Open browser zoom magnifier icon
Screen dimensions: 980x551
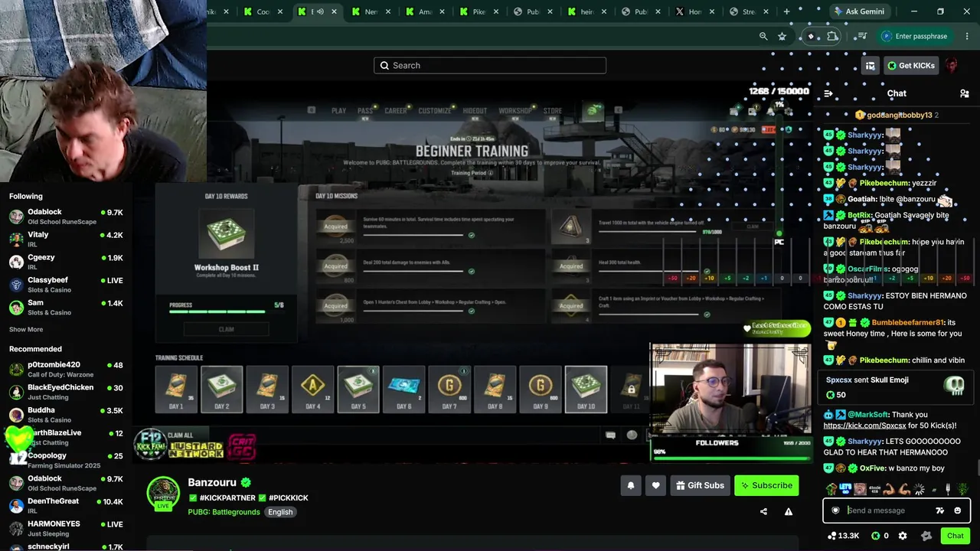coord(763,36)
